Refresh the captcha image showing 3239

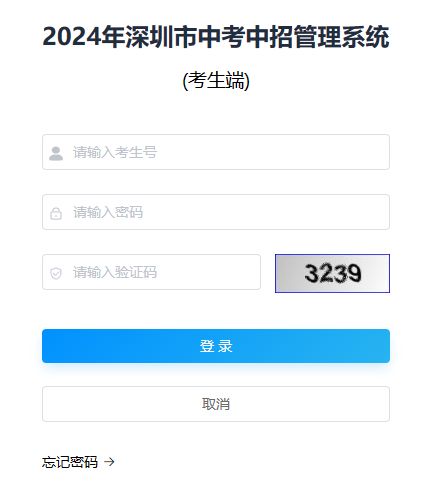332,273
